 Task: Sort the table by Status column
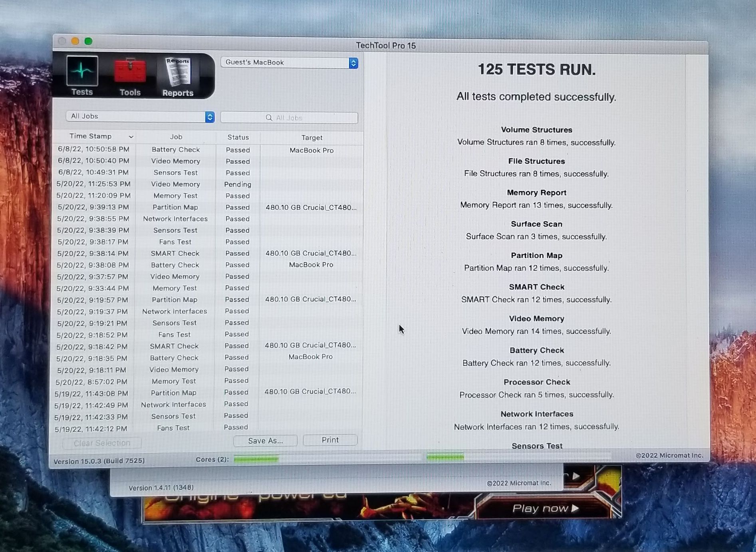click(x=238, y=137)
